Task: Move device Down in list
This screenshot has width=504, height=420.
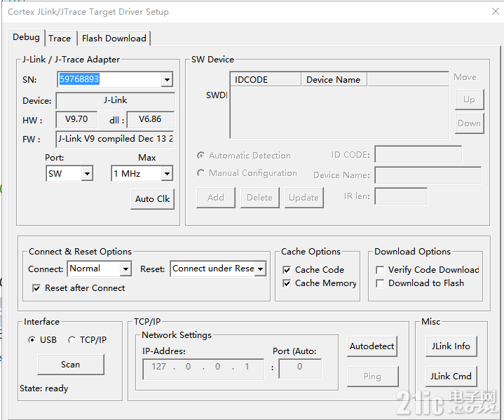Action: click(x=469, y=123)
